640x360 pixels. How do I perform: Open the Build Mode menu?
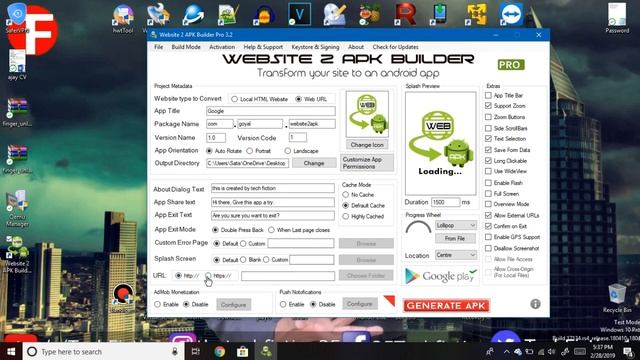coord(186,47)
